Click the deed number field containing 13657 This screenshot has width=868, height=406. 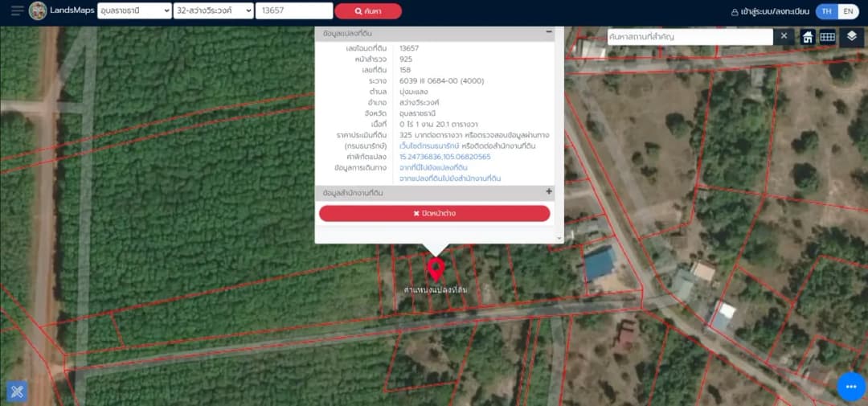pos(294,10)
